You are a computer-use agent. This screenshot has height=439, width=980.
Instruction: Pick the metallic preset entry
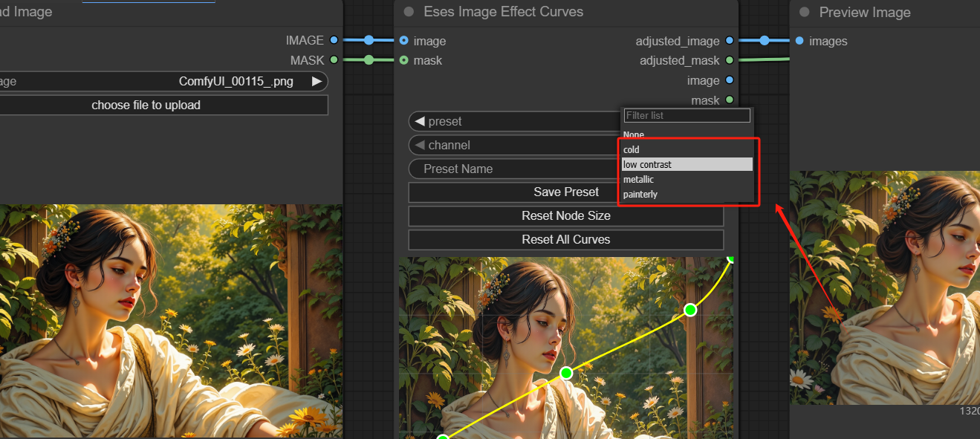point(687,179)
